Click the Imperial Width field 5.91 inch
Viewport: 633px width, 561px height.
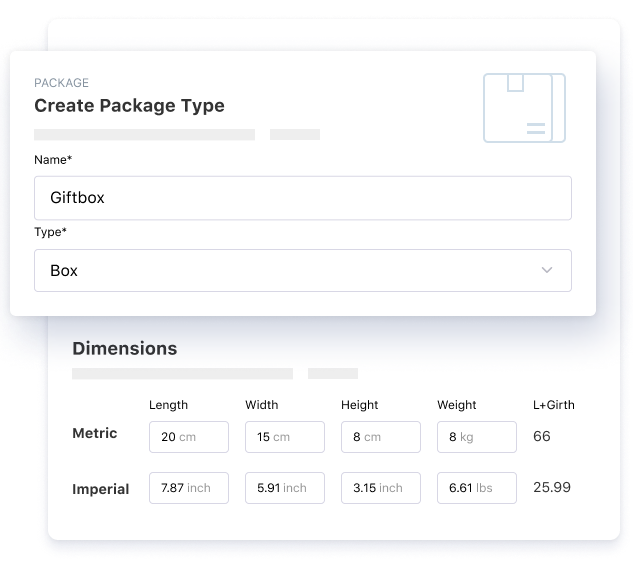[x=285, y=488]
